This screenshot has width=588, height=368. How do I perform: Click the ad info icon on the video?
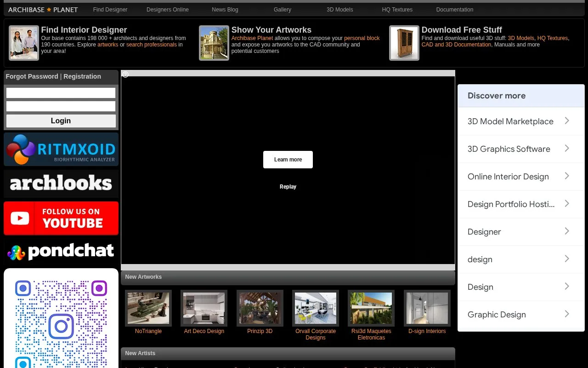(125, 75)
